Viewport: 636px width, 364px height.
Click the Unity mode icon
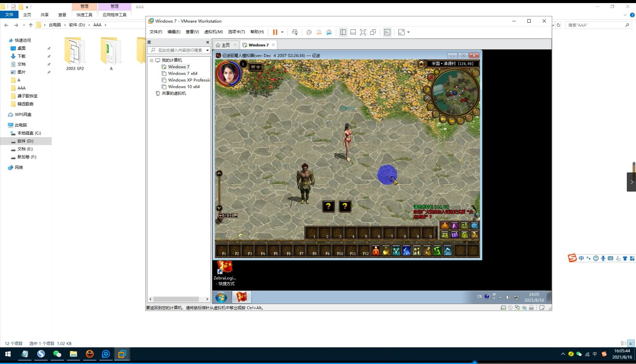(373, 32)
